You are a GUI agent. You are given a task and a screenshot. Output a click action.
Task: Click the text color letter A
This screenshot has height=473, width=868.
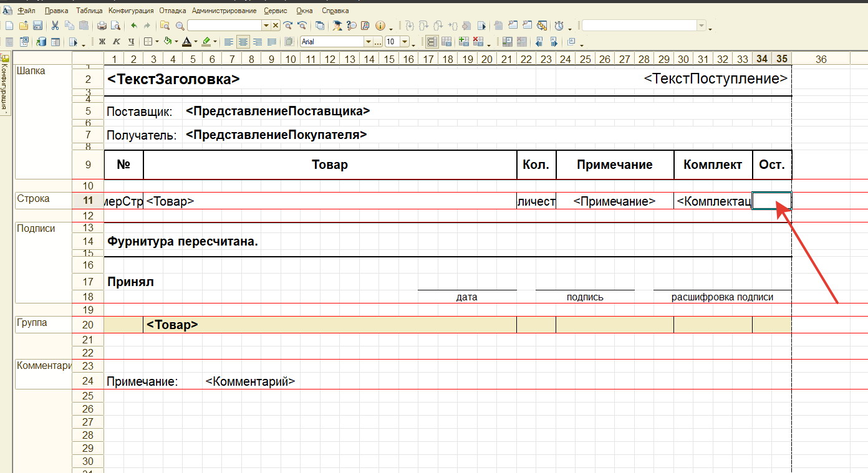click(x=186, y=42)
